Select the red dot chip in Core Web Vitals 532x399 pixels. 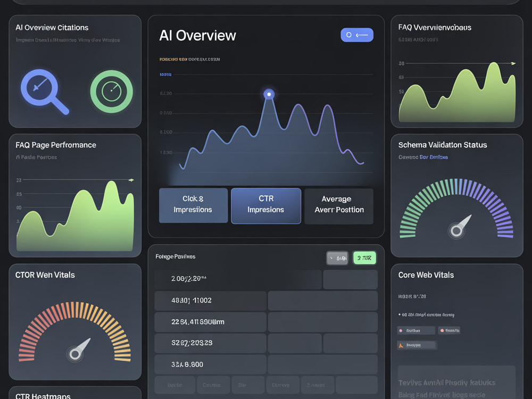pos(449,330)
